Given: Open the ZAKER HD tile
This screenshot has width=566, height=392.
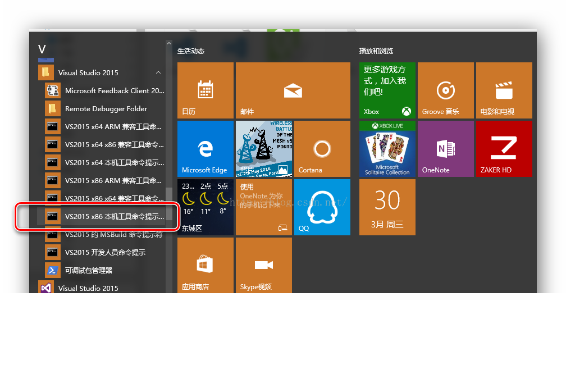Looking at the screenshot, I should click(504, 149).
